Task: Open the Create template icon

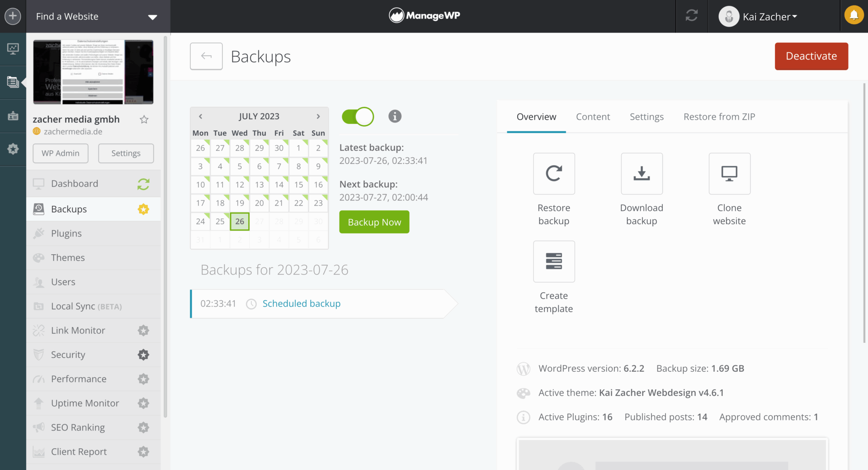Action: (x=554, y=261)
